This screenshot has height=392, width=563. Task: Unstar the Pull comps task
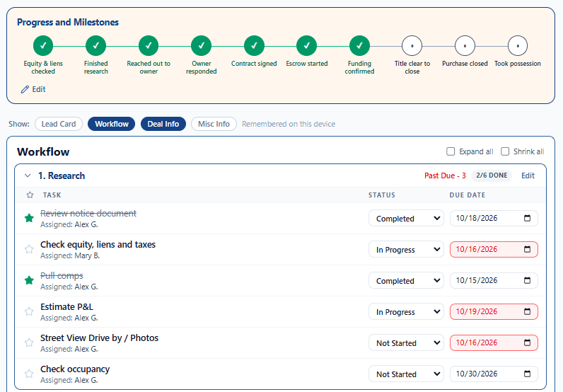(x=29, y=280)
